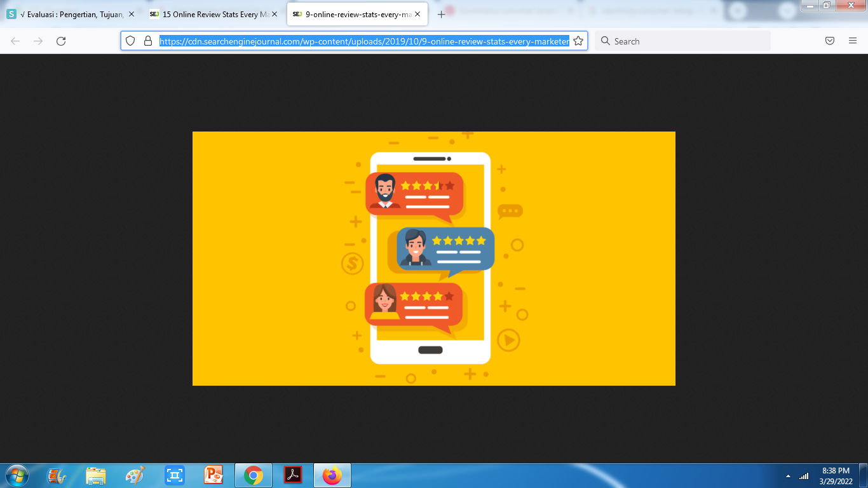Open screen capture tool in taskbar
The image size is (868, 488).
click(174, 475)
